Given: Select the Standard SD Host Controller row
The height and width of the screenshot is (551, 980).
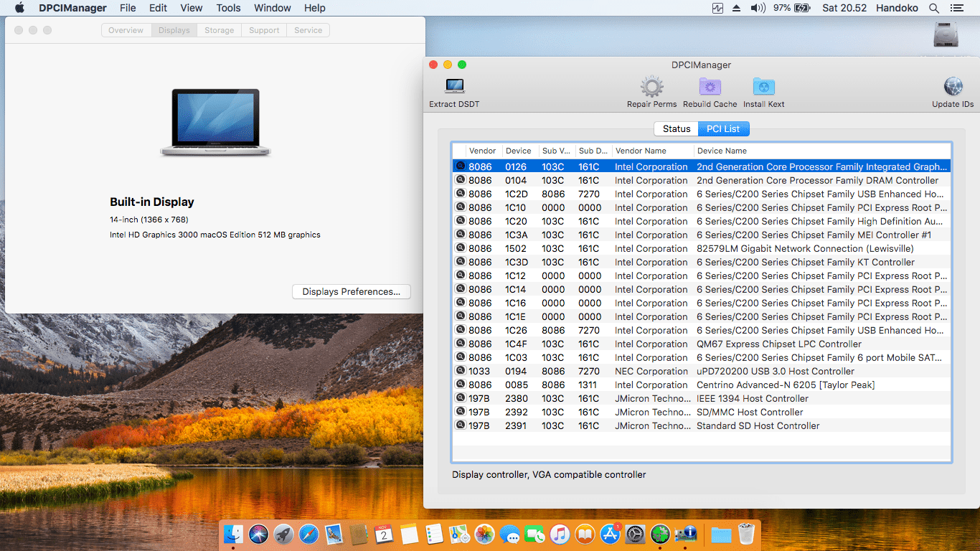Looking at the screenshot, I should [x=702, y=425].
